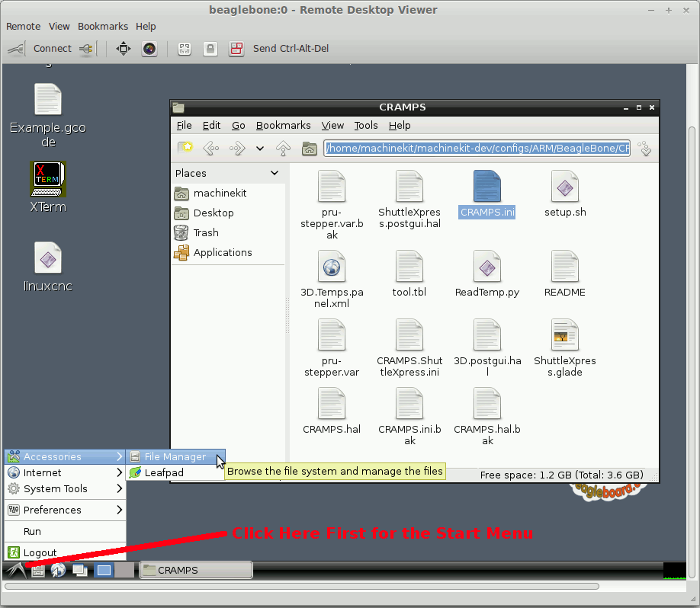This screenshot has height=608, width=700.
Task: Open the View menu in CRAMPS window
Action: click(x=332, y=126)
